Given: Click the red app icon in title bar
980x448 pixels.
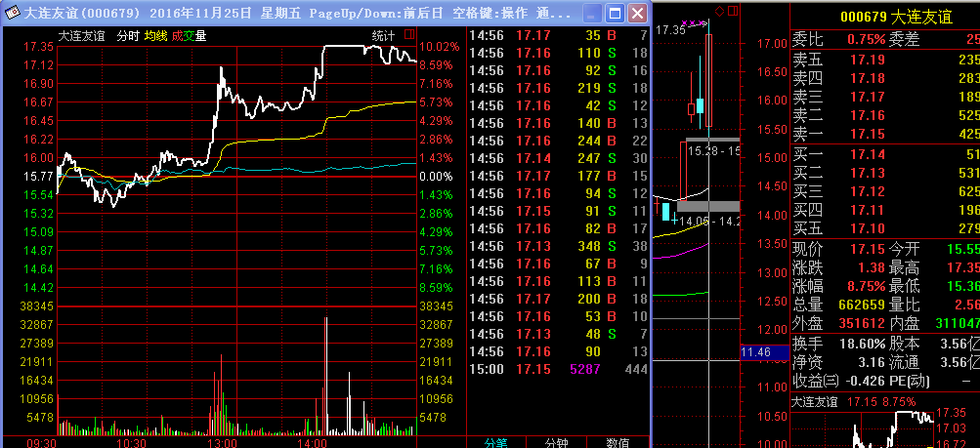Looking at the screenshot, I should (12, 14).
